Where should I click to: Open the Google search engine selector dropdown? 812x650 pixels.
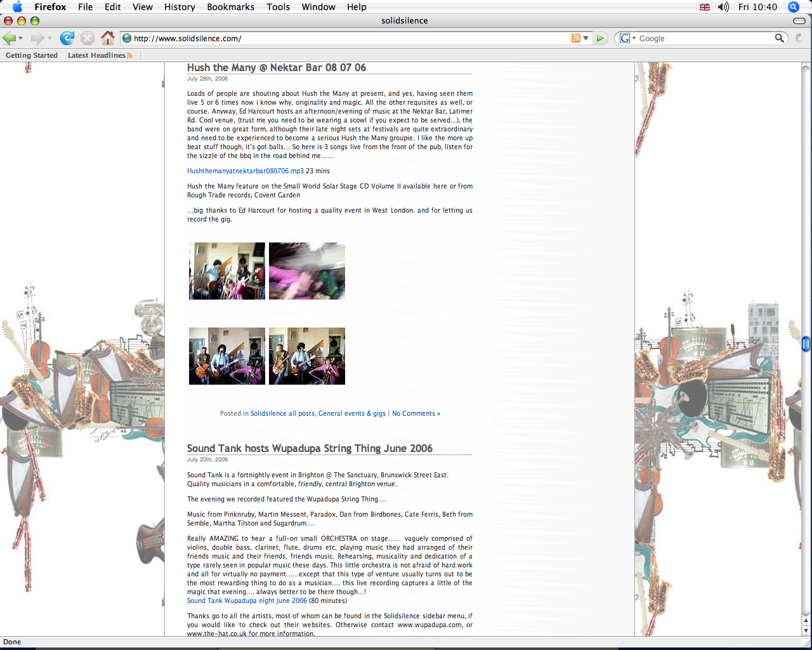pos(627,38)
